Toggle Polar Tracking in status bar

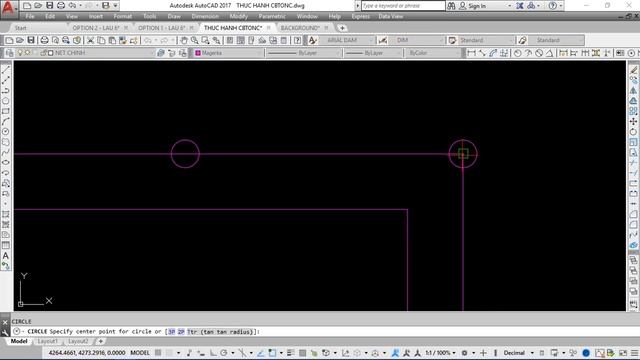click(224, 353)
